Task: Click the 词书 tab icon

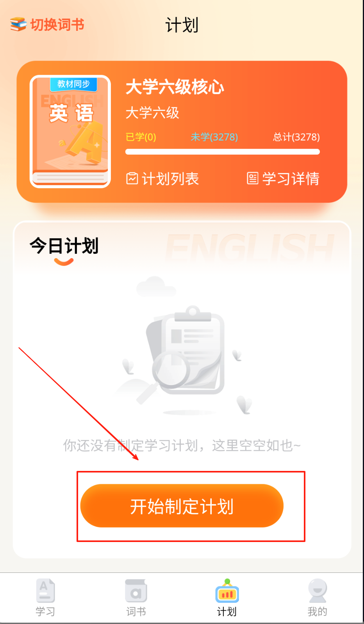Action: point(136,591)
